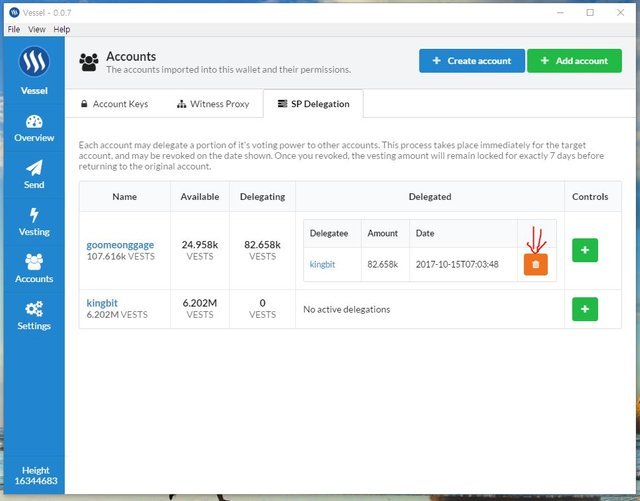Open Settings from the sidebar

[34, 315]
